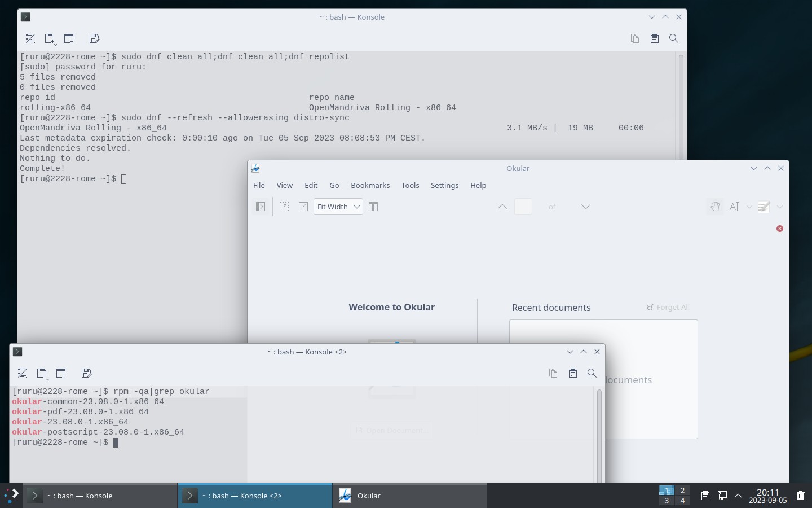Open Okular Edit menu

311,185
